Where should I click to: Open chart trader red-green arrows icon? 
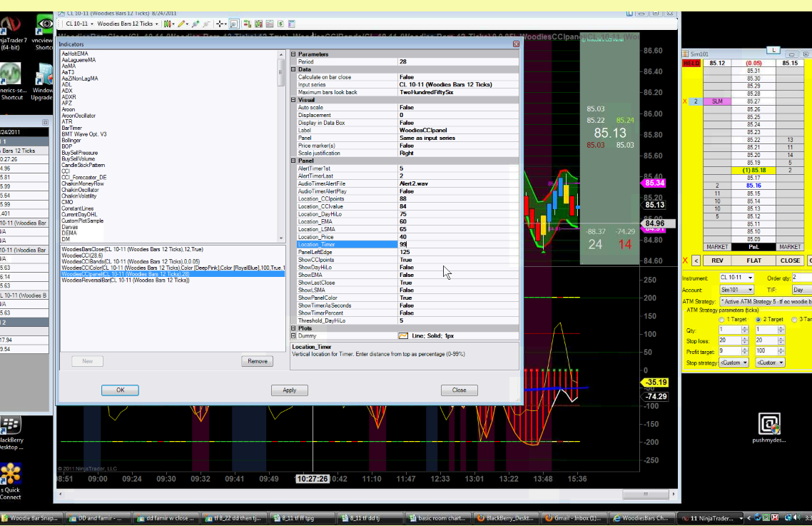point(247,24)
